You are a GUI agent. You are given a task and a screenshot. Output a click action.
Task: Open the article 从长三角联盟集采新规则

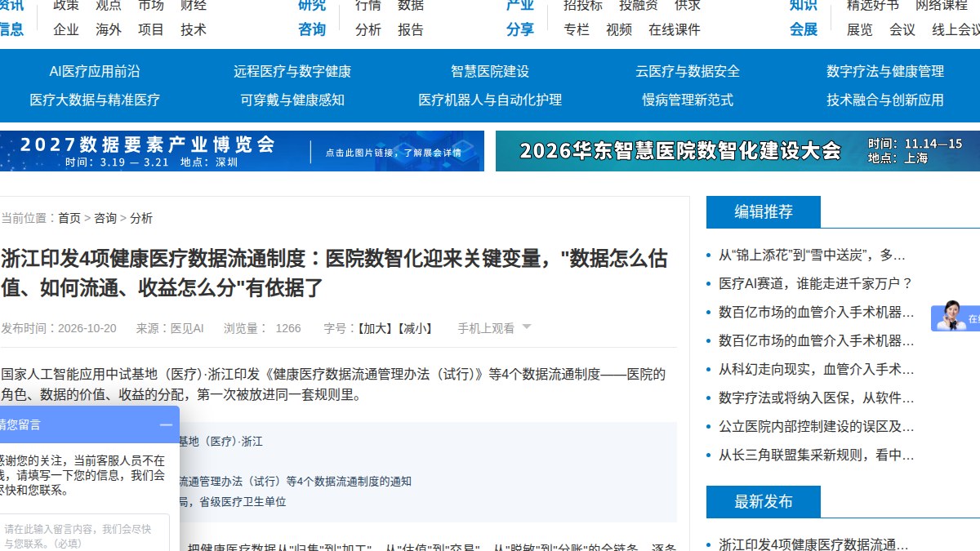point(817,455)
